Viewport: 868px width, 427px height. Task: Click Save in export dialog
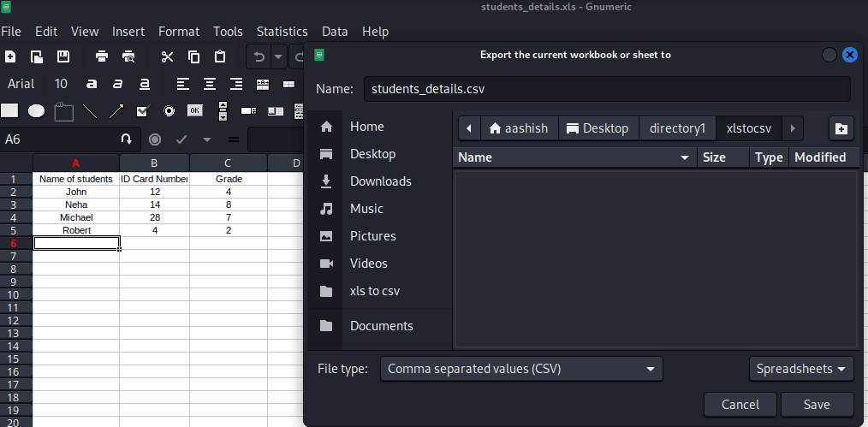coord(817,405)
